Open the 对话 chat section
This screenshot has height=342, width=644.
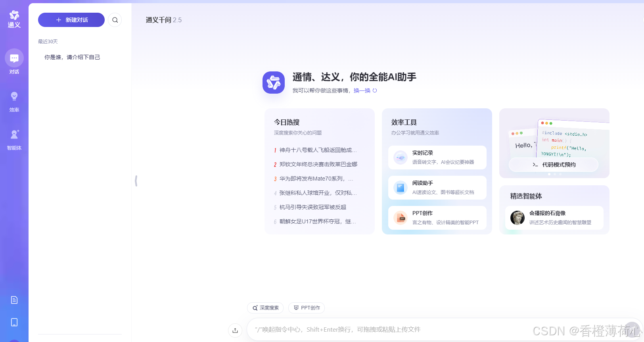click(14, 62)
